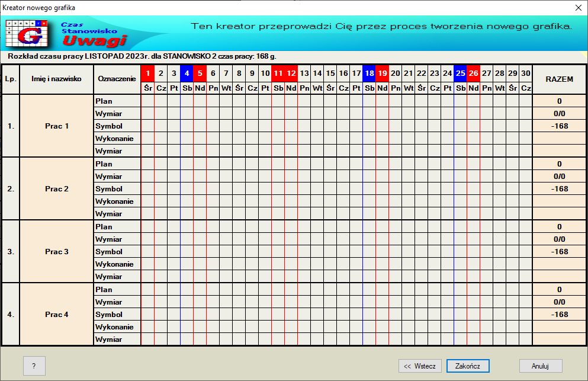The width and height of the screenshot is (588, 381).
Task: Click the day 30 column header
Action: click(525, 73)
